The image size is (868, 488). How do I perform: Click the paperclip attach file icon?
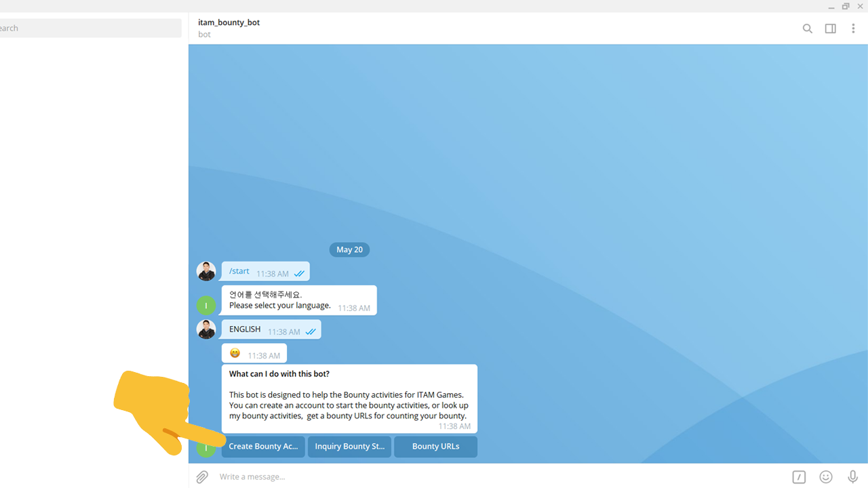[x=202, y=477]
